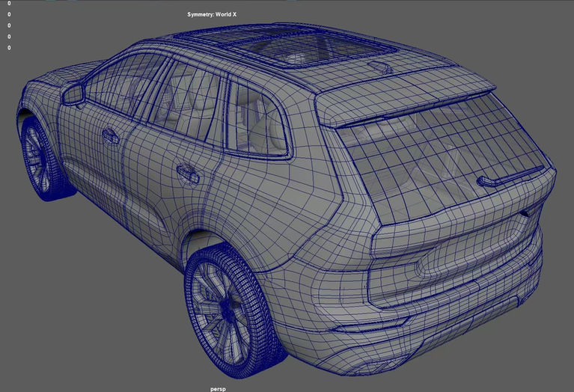The width and height of the screenshot is (574, 392).
Task: Select the front door handle
Action: pos(110,136)
